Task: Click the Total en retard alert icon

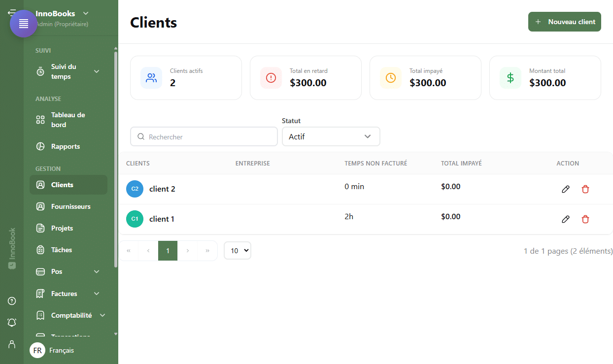Action: click(x=271, y=78)
